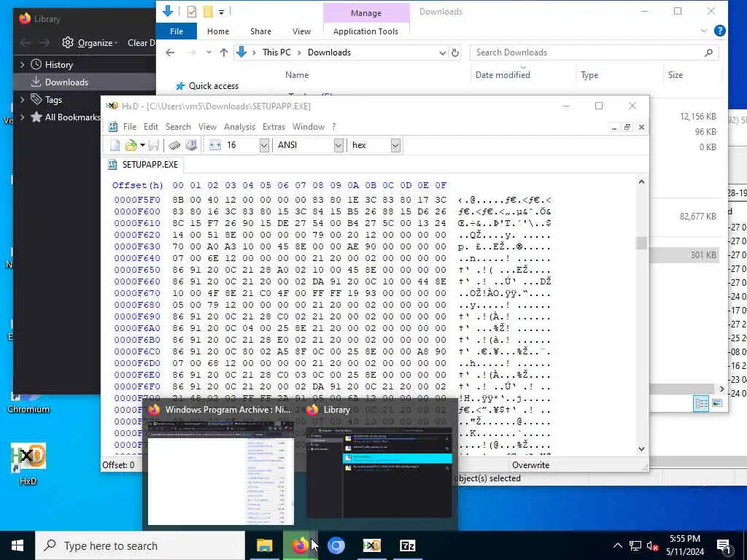Expand the Explorer ribbon chevron
747x560 pixels.
(704, 31)
